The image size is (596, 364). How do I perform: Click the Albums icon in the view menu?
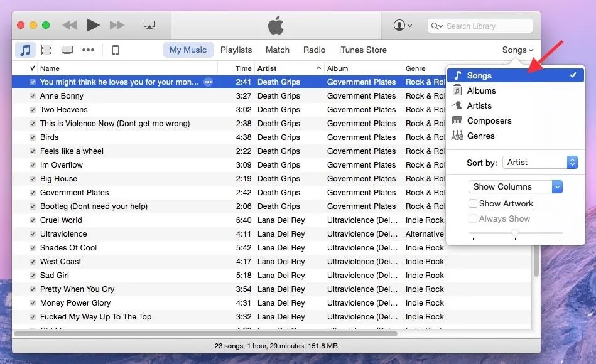(457, 90)
